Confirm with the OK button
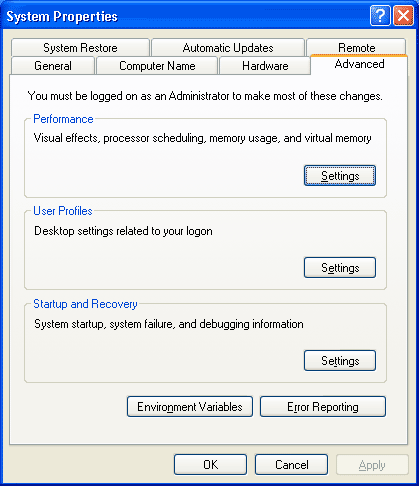This screenshot has height=486, width=419. click(x=210, y=464)
